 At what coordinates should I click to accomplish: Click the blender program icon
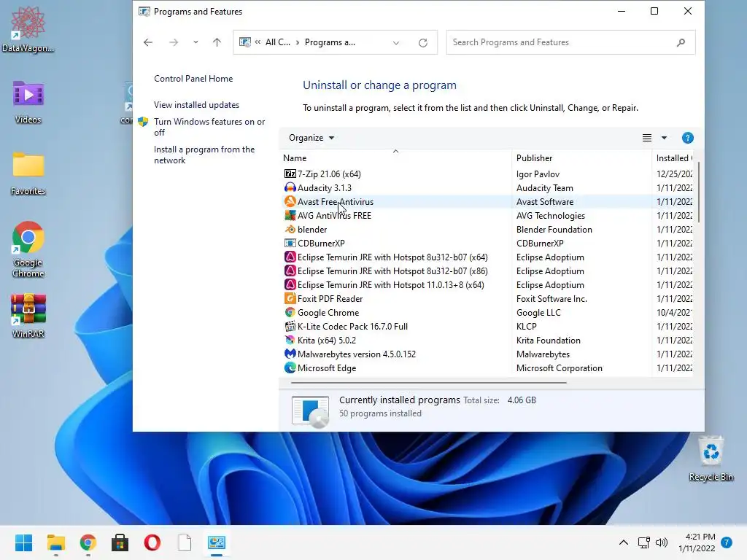(x=290, y=229)
